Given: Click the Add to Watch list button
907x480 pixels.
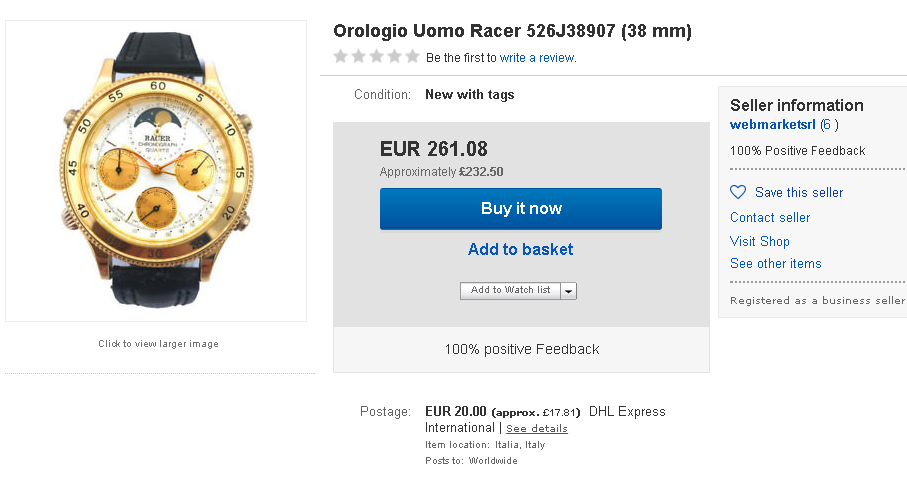Looking at the screenshot, I should tap(510, 291).
